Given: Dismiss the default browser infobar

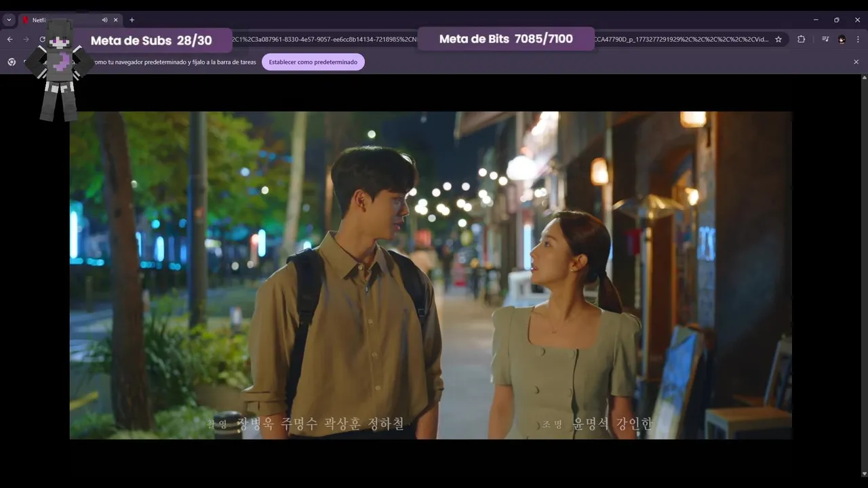Looking at the screenshot, I should [856, 62].
